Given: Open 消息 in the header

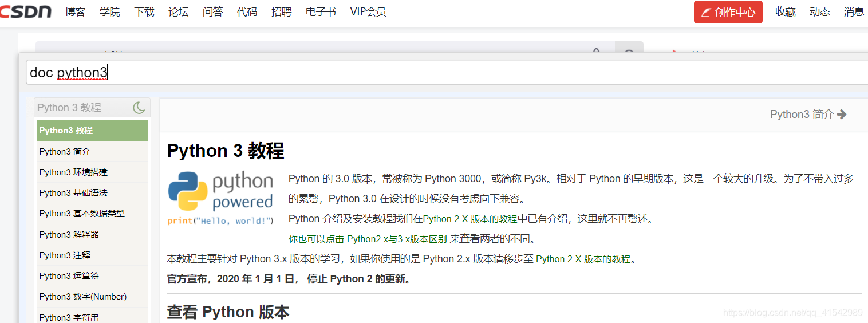Looking at the screenshot, I should 854,12.
